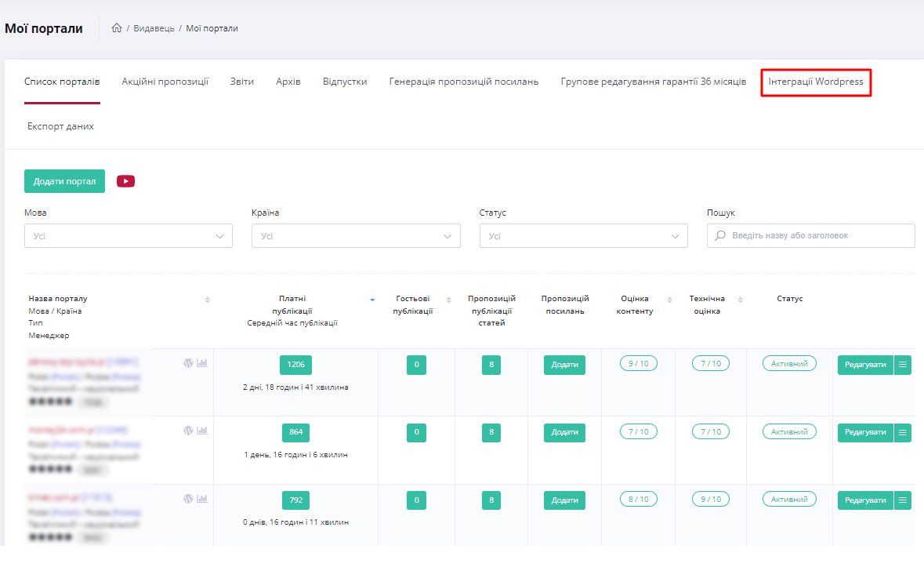
Task: Click the Видавець breadcrumb link
Action: [x=154, y=28]
